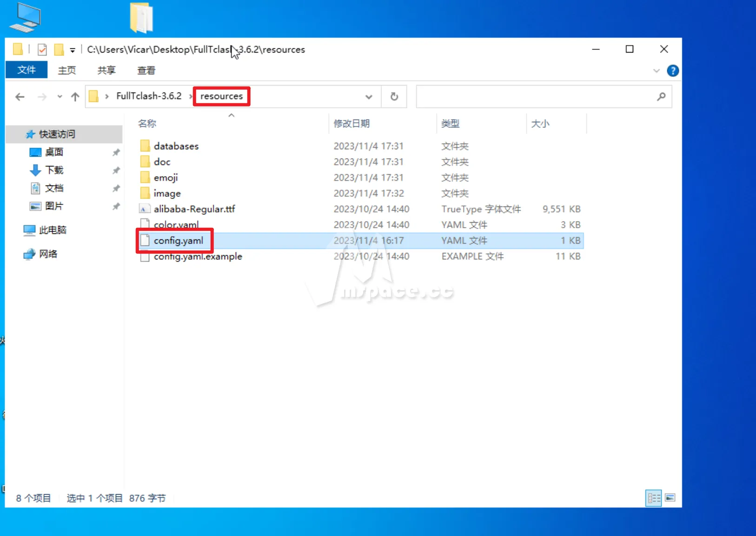
Task: Open 下载 in the navigation pane
Action: tap(54, 170)
